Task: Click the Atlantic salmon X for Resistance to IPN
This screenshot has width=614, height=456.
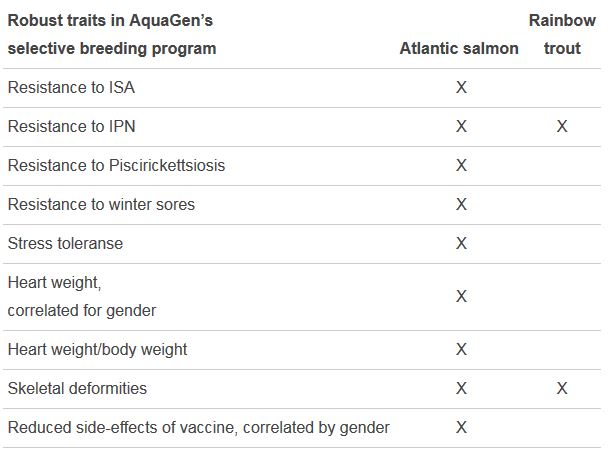Action: [461, 127]
